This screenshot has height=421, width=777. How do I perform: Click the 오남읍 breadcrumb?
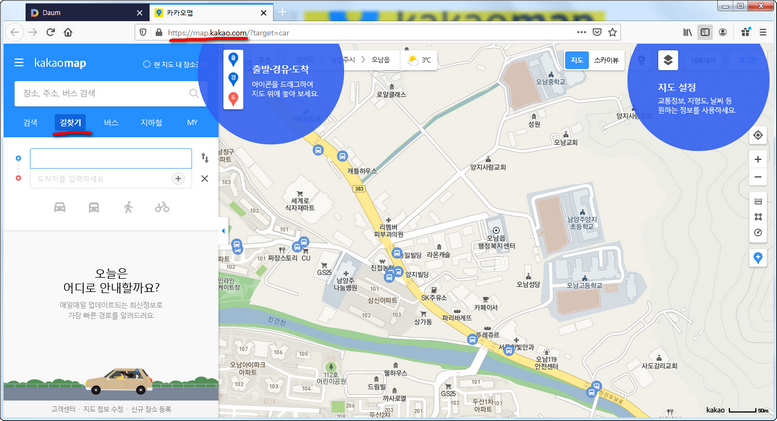(381, 60)
